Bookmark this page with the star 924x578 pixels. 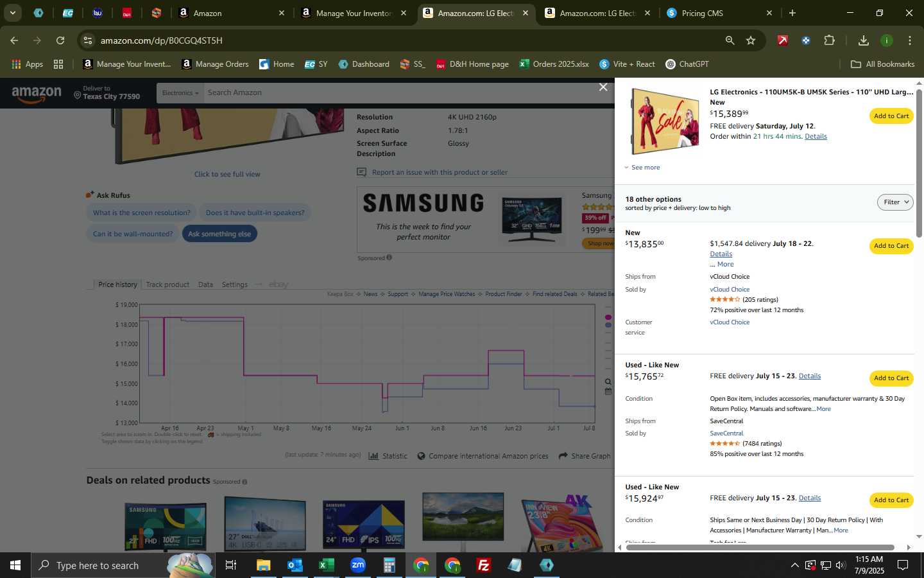[x=751, y=40]
